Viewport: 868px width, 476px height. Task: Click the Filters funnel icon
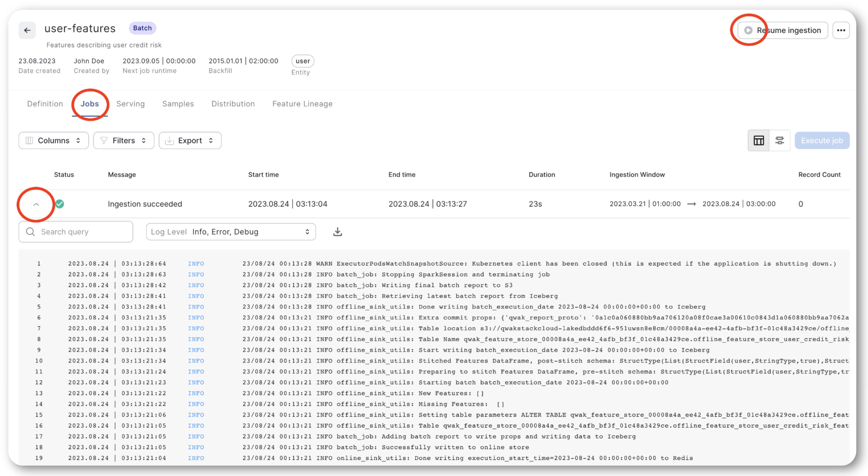click(x=104, y=140)
